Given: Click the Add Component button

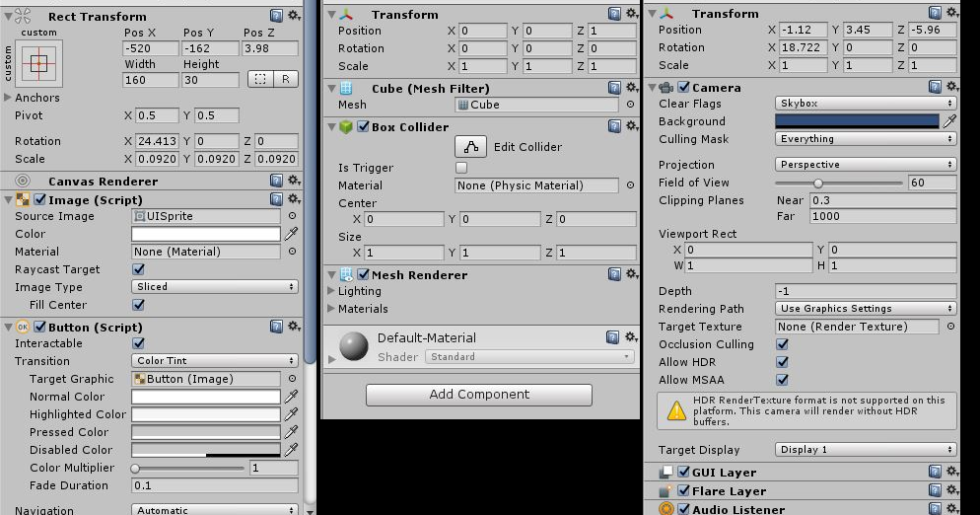Looking at the screenshot, I should point(479,395).
